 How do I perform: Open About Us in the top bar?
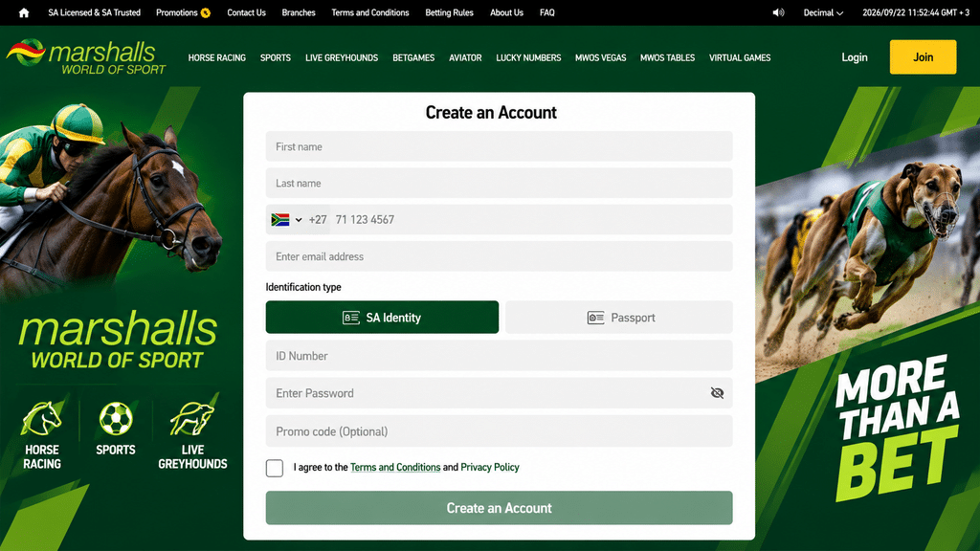[507, 12]
